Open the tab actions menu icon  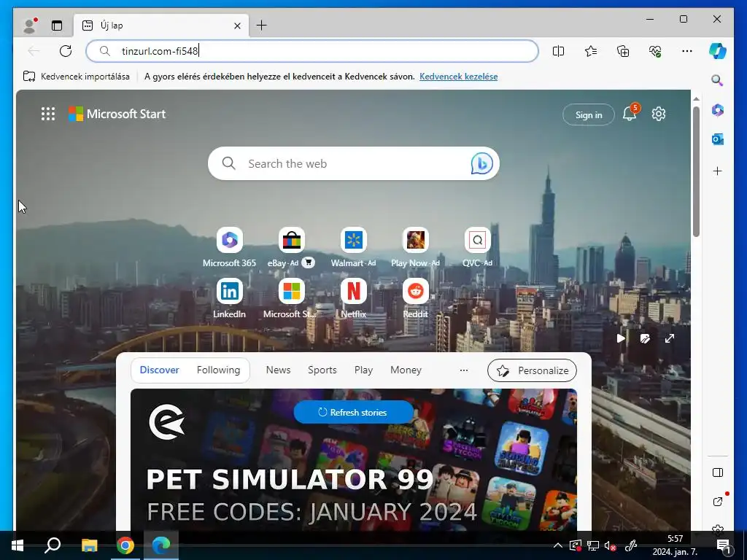57,26
